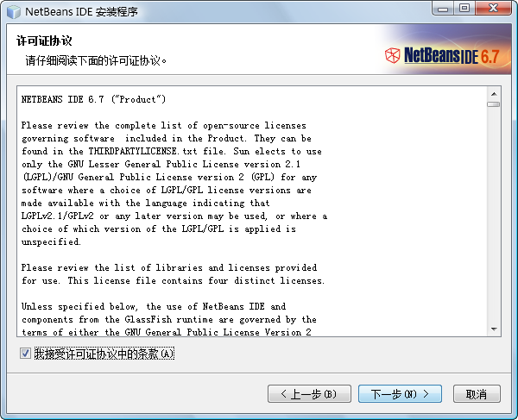The width and height of the screenshot is (518, 420).
Task: Click the license scrollbar down arrow
Action: (494, 329)
